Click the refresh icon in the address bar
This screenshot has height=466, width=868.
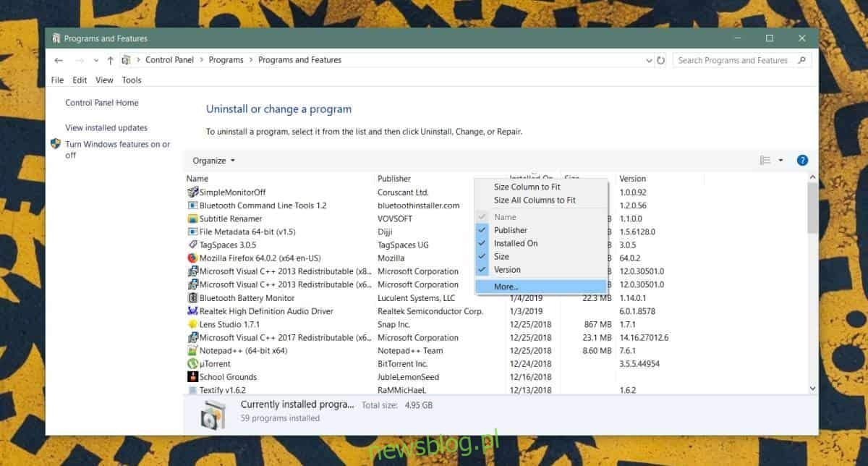(x=659, y=60)
